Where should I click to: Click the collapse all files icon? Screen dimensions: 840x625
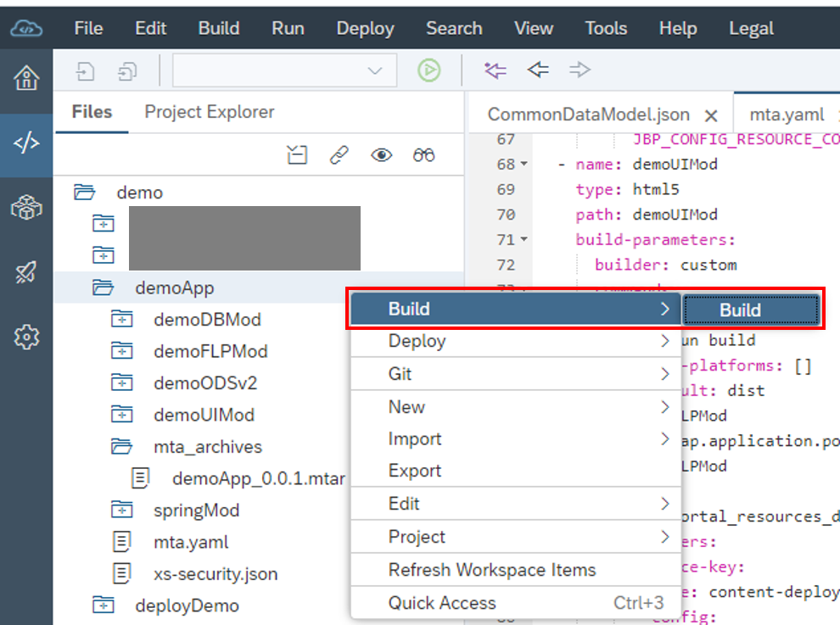click(297, 155)
